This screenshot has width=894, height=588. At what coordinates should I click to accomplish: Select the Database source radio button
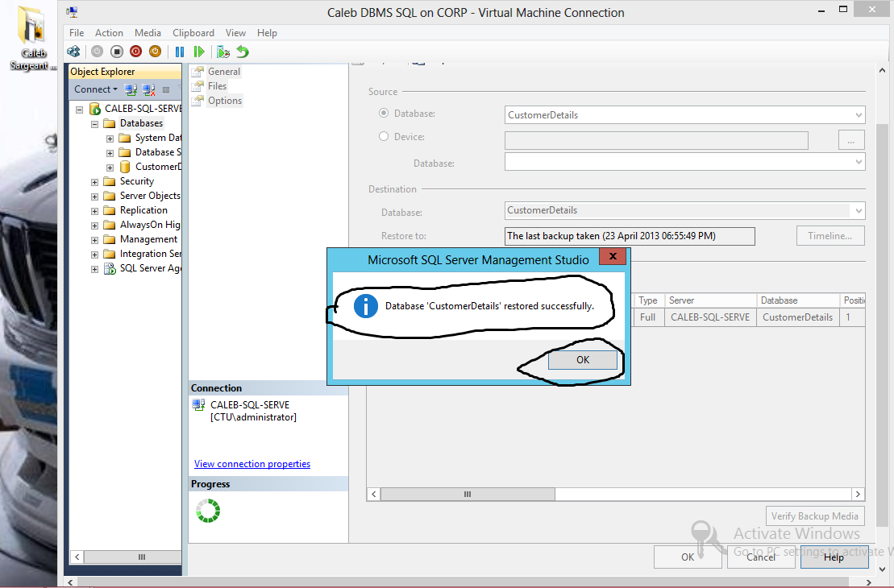tap(384, 113)
